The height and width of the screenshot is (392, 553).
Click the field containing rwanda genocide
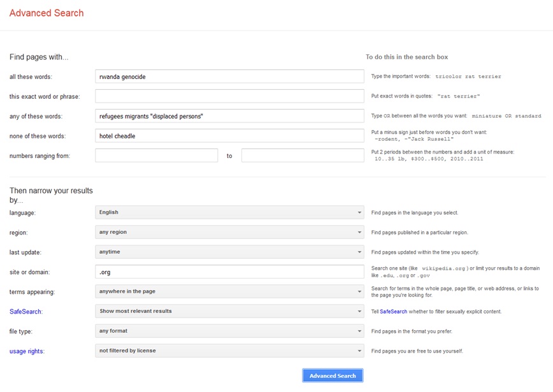(229, 76)
